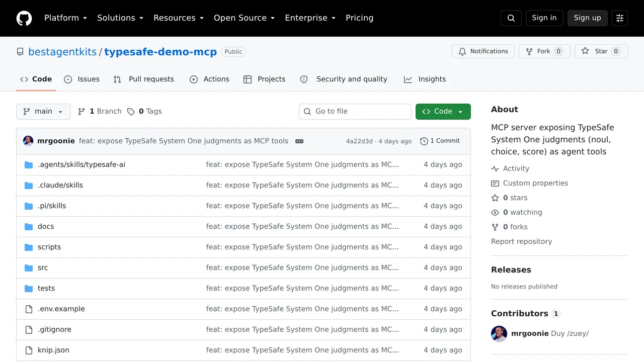
Task: Switch to the Projects tab
Action: [264, 79]
